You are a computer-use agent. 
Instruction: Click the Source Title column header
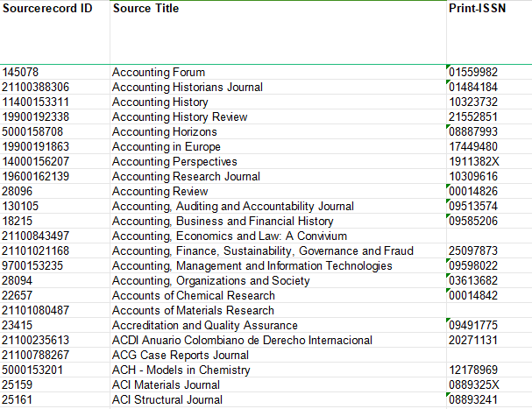[x=145, y=9]
